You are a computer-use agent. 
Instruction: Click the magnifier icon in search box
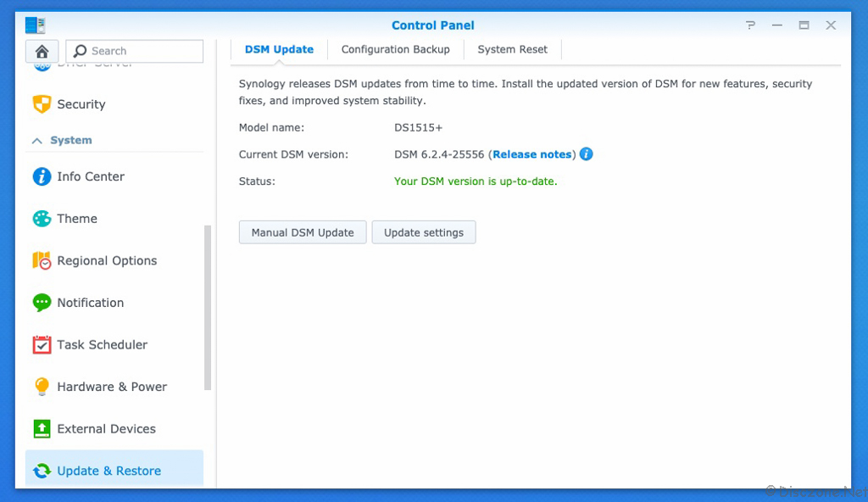pyautogui.click(x=80, y=51)
